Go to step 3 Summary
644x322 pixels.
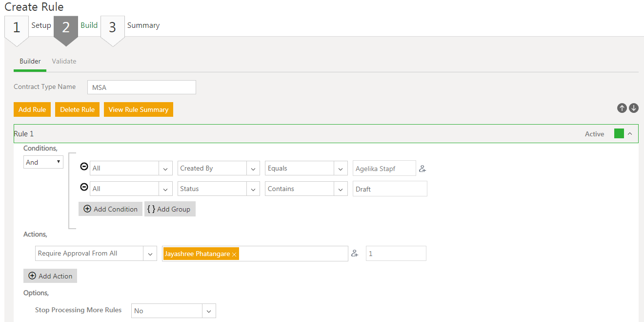[x=113, y=27]
